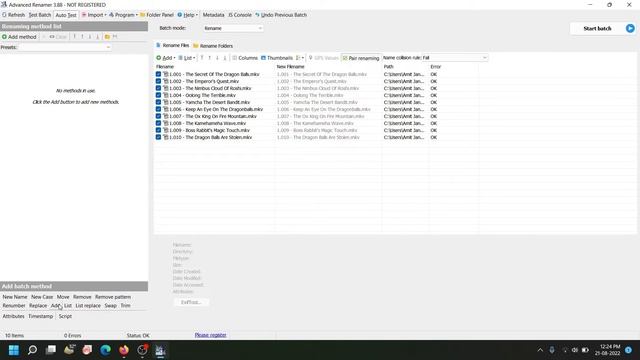Add the Remove pattern method
This screenshot has height=360, width=640.
pyautogui.click(x=113, y=297)
